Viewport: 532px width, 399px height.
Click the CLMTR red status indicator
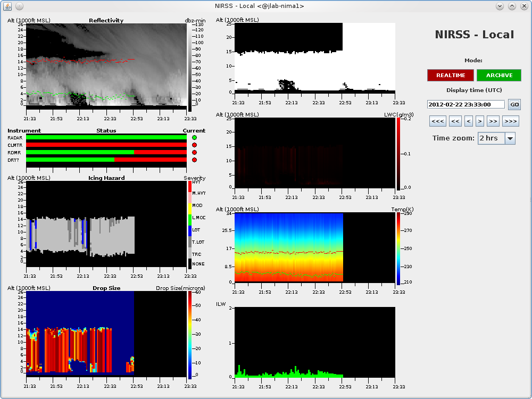click(x=194, y=145)
